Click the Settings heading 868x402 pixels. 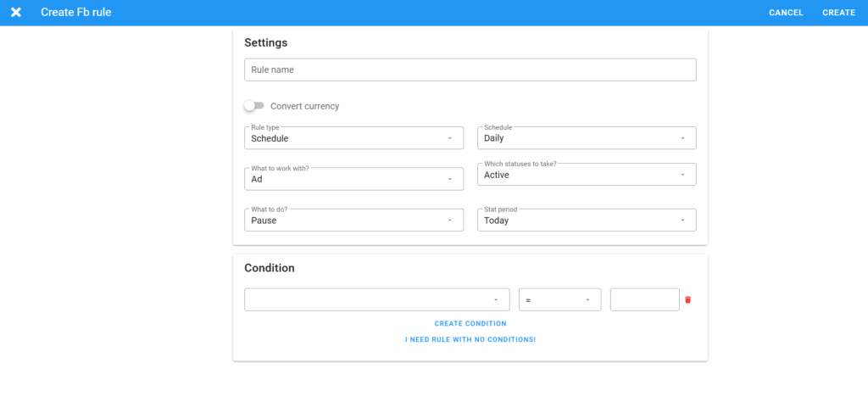click(x=265, y=42)
